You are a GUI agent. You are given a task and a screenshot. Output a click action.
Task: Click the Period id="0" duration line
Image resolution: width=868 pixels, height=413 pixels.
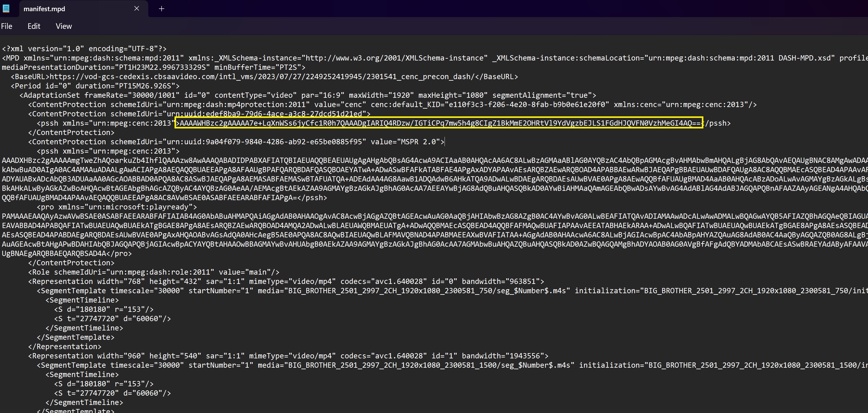click(95, 86)
